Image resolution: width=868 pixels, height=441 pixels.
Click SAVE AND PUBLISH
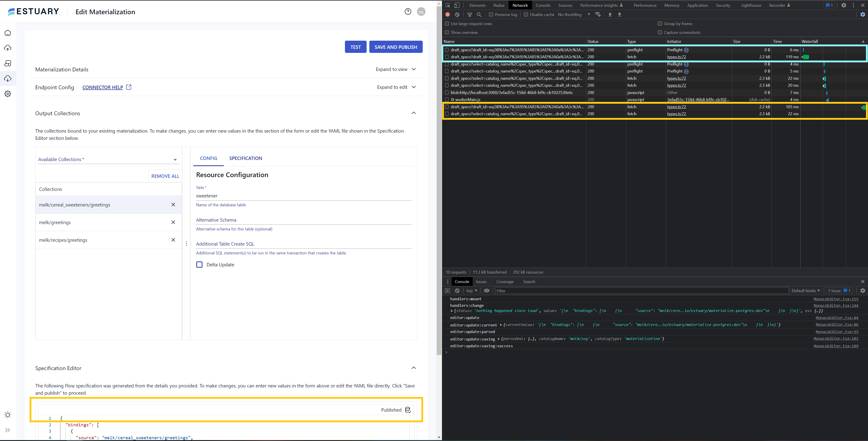pyautogui.click(x=396, y=47)
